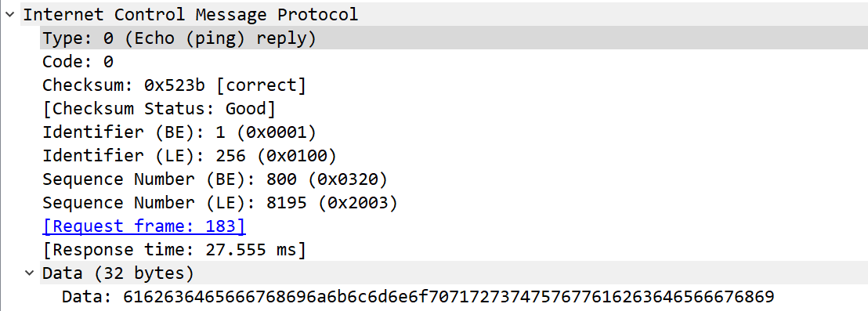The image size is (868, 311).
Task: Select the Type: 0 Echo reply field
Action: coord(454,38)
